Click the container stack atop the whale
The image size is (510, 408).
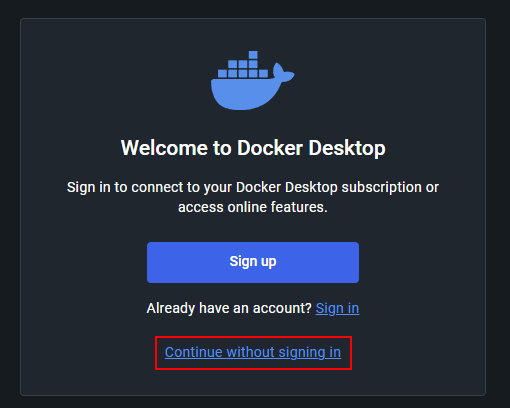pos(243,65)
